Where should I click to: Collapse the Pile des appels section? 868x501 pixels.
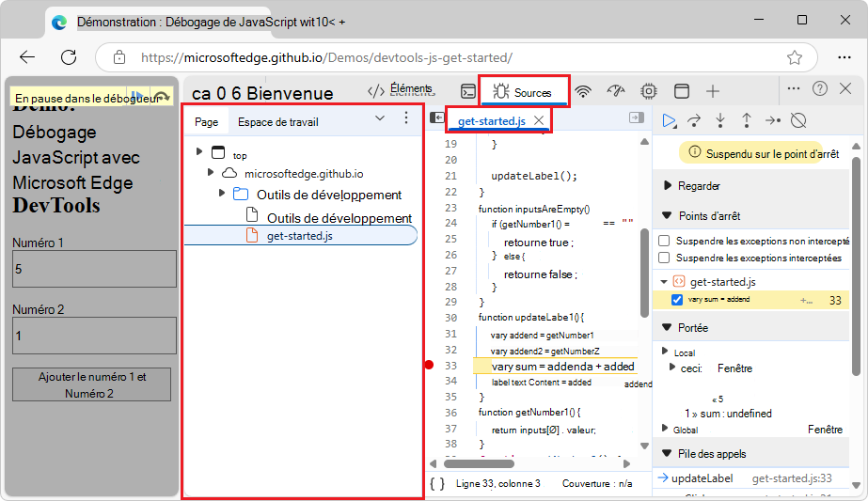pyautogui.click(x=667, y=453)
